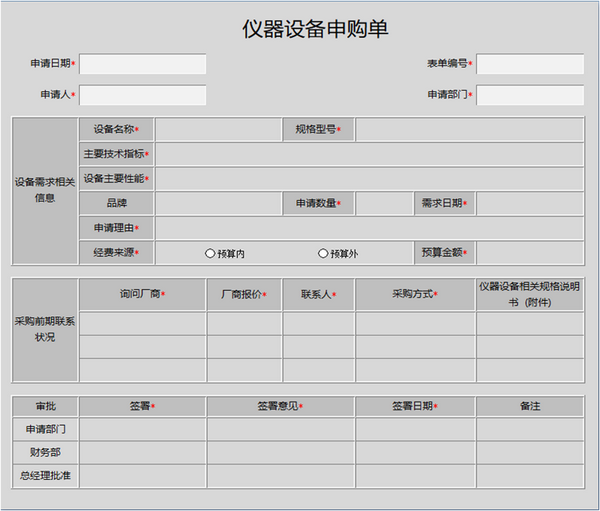
Task: Click the 主要技术指标 entry field
Action: (x=369, y=154)
